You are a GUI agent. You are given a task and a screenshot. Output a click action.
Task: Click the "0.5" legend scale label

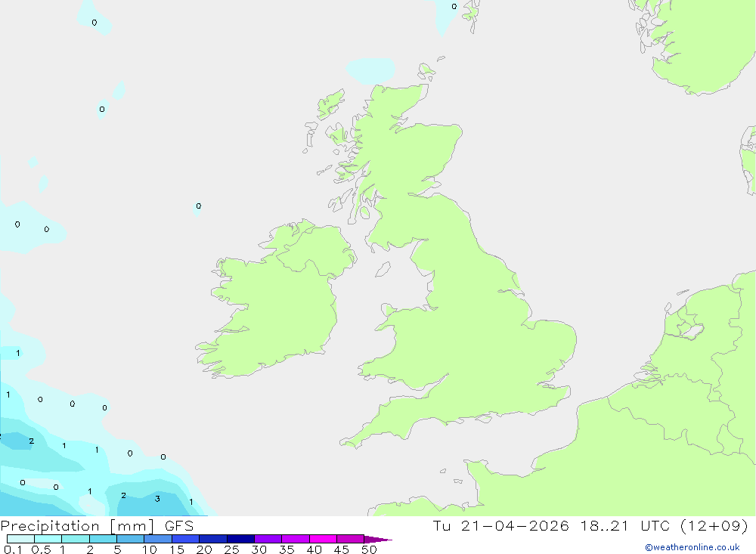(x=41, y=549)
